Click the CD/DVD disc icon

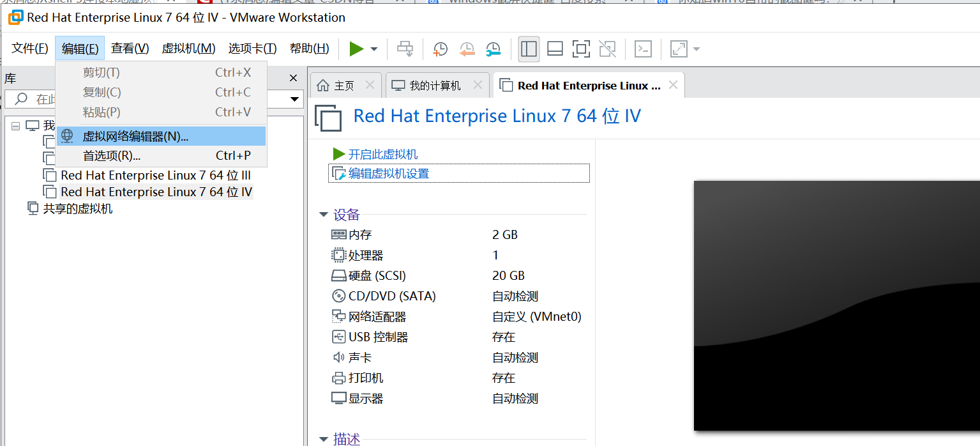coord(338,296)
